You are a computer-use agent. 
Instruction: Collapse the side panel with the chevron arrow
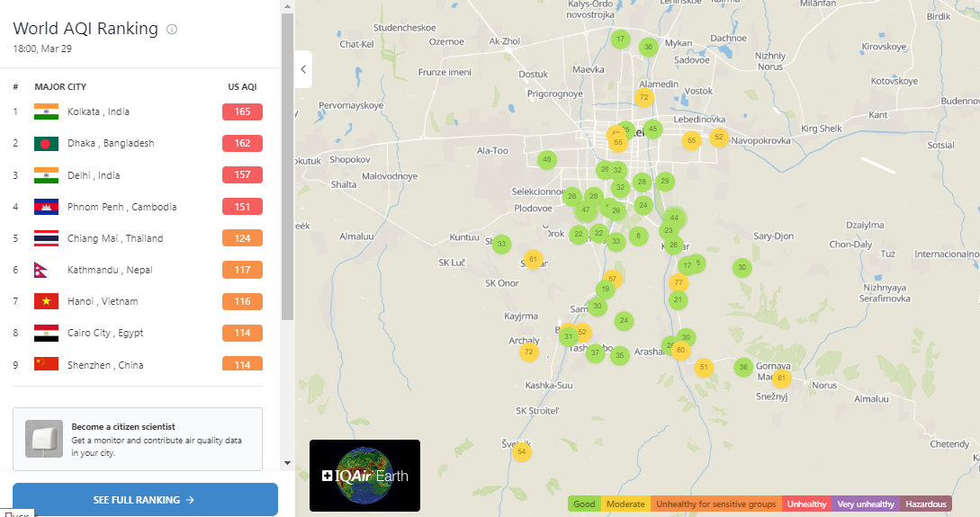coord(303,69)
